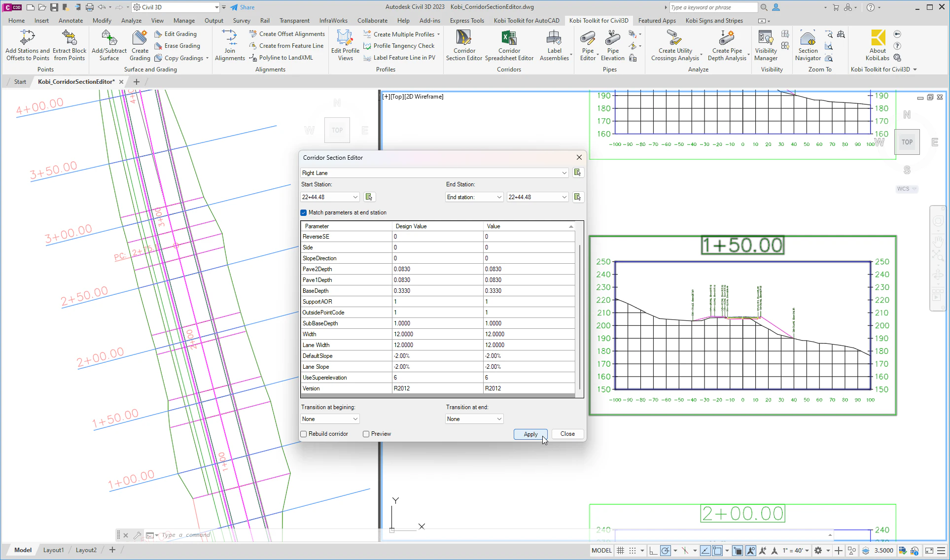This screenshot has height=560, width=950.
Task: Select the Label Assemblies tool
Action: (x=554, y=45)
